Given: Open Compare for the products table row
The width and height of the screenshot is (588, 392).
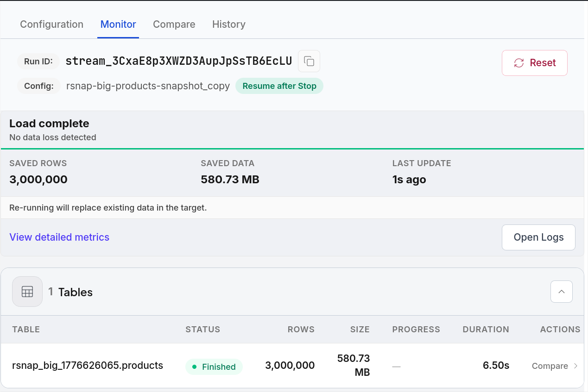Looking at the screenshot, I should coord(555,366).
